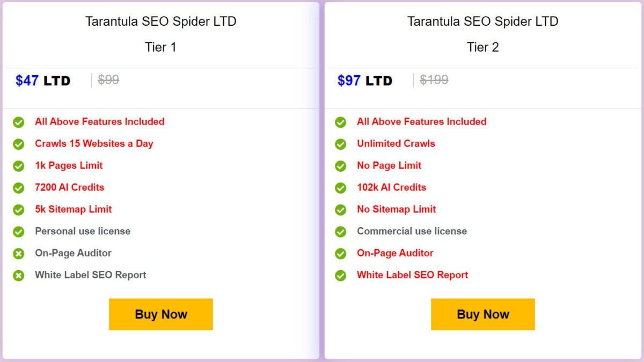
Task: Click the checkmark next to 7200 AI Credits
Action: [x=19, y=187]
